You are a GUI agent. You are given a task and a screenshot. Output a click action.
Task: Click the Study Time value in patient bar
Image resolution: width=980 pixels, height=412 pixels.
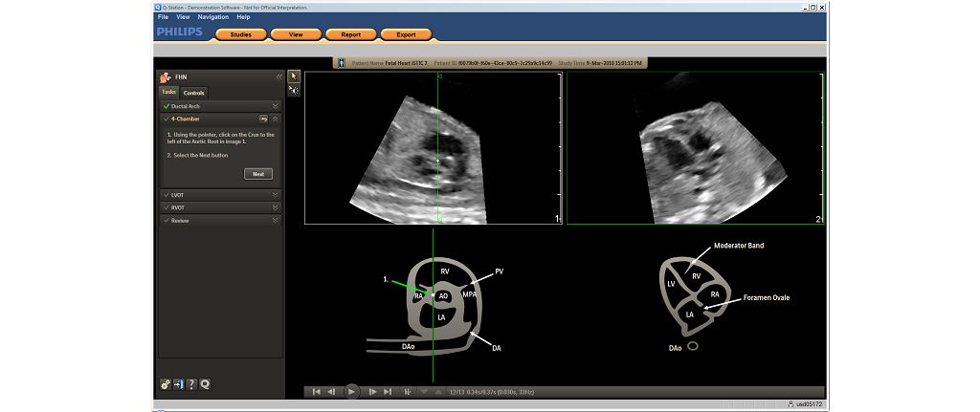click(612, 63)
